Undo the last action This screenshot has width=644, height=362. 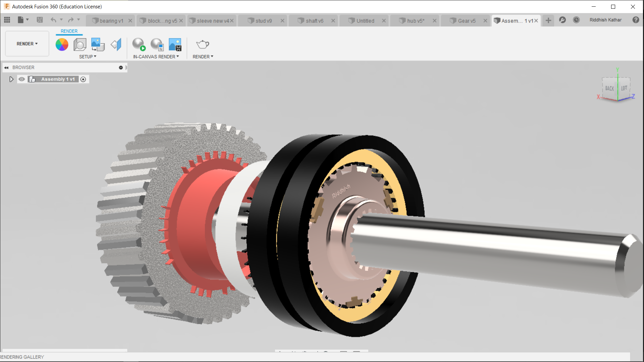tap(53, 20)
